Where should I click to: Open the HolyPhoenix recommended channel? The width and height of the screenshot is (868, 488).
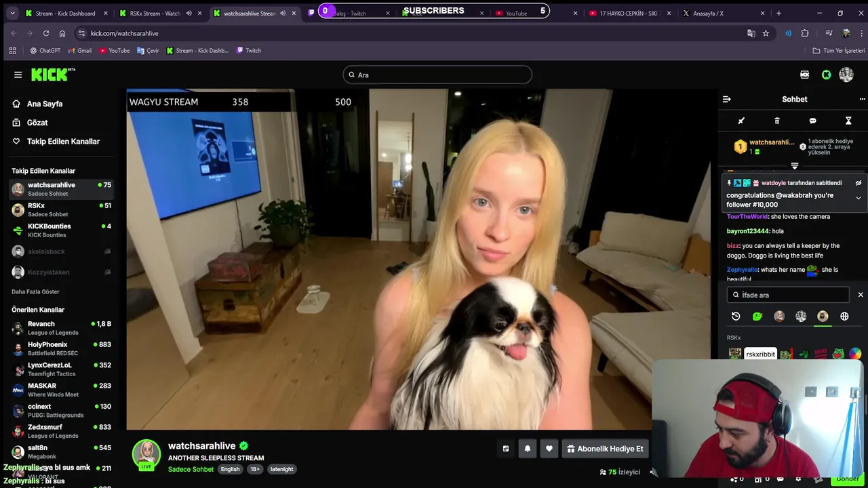coord(61,348)
